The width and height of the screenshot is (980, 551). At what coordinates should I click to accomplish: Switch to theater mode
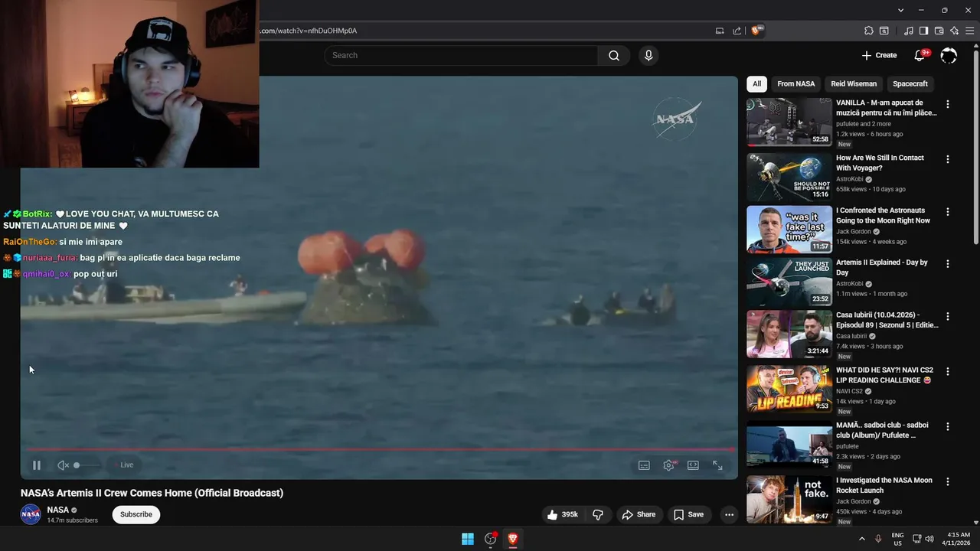coord(693,465)
